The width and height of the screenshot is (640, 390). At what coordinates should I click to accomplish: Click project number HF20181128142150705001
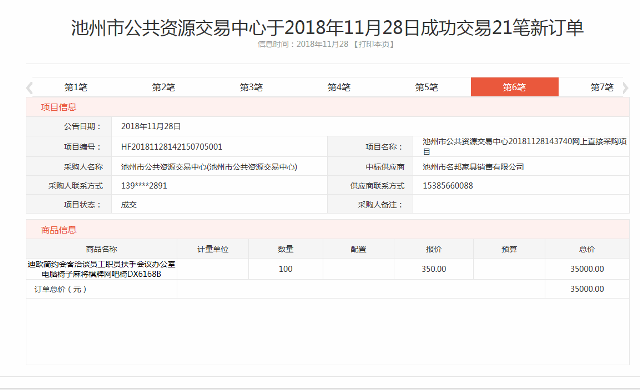[171, 147]
